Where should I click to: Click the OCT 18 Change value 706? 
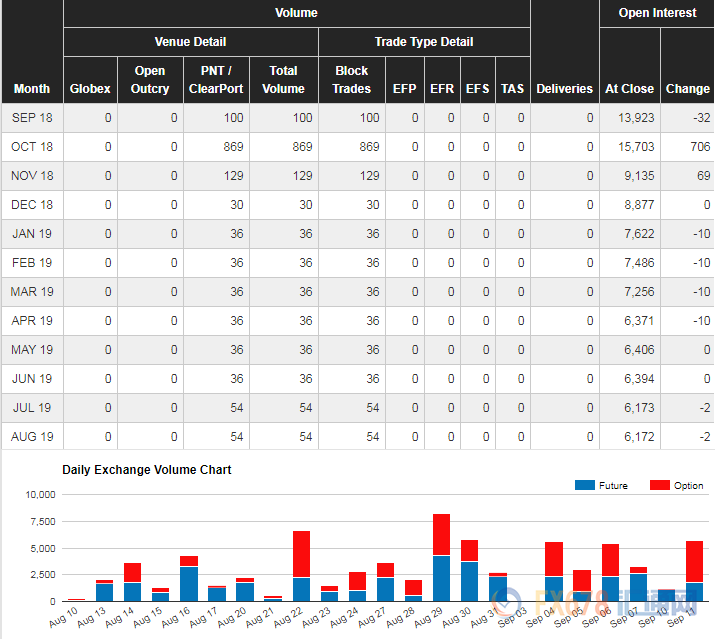(x=697, y=147)
